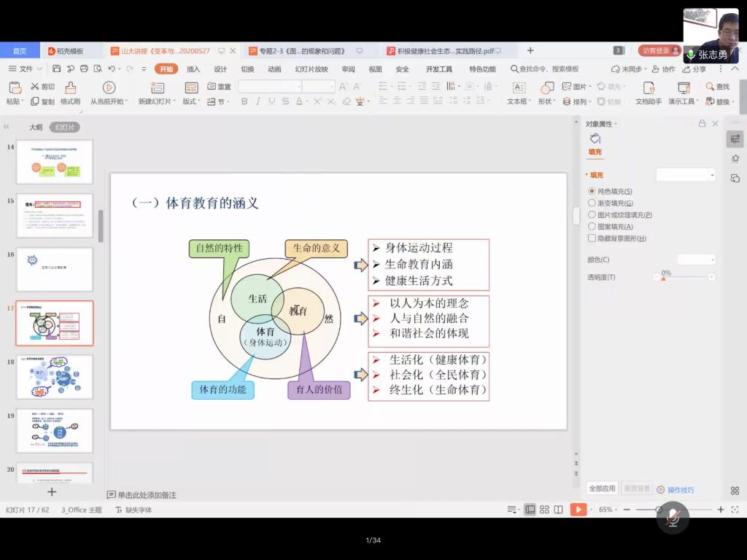Screen dimensions: 747x560
Task: Click the save icon in quick toolbar
Action: 57,69
